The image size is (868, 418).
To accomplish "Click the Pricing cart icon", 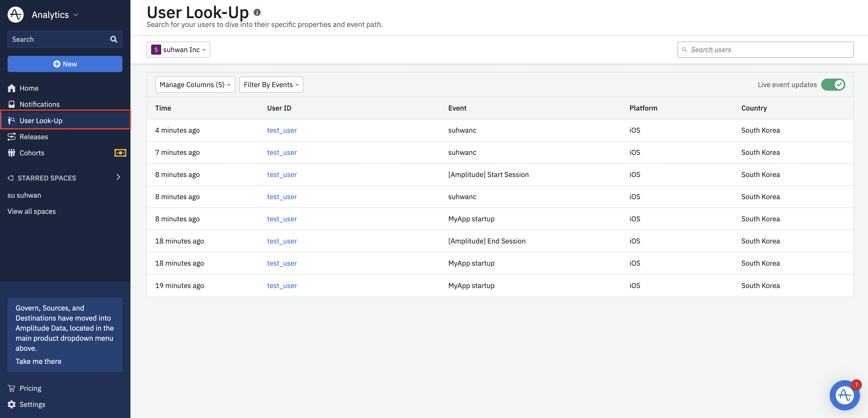I will pos(12,388).
